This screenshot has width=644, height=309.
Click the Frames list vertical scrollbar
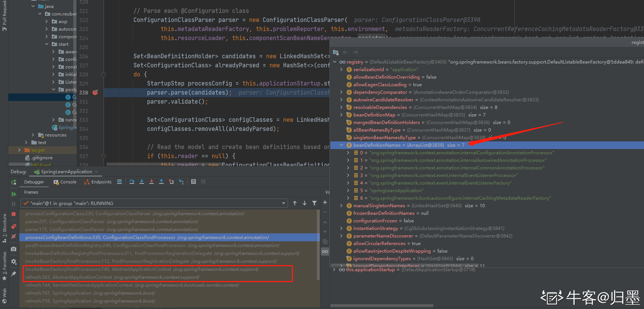pyautogui.click(x=318, y=245)
